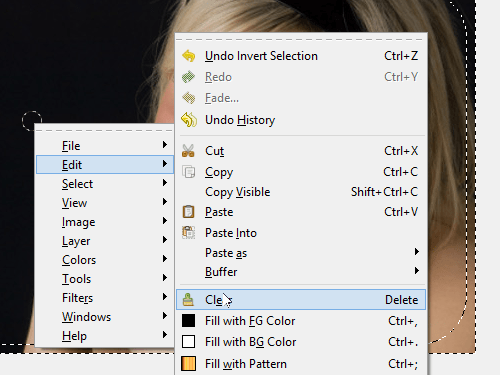Screen dimensions: 500x375
Task: Choose Fill with Pattern
Action: pos(301,364)
